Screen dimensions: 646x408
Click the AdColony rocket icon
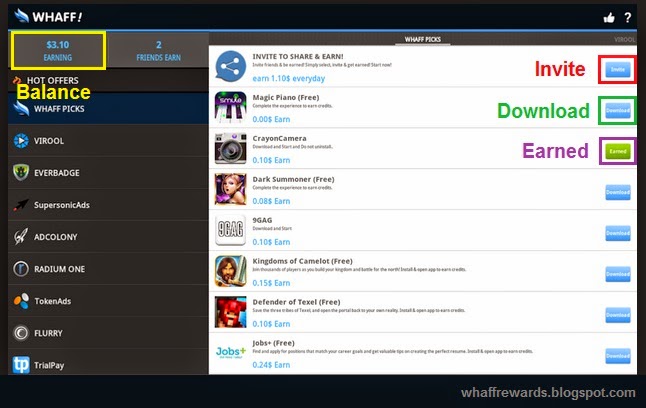(21, 237)
